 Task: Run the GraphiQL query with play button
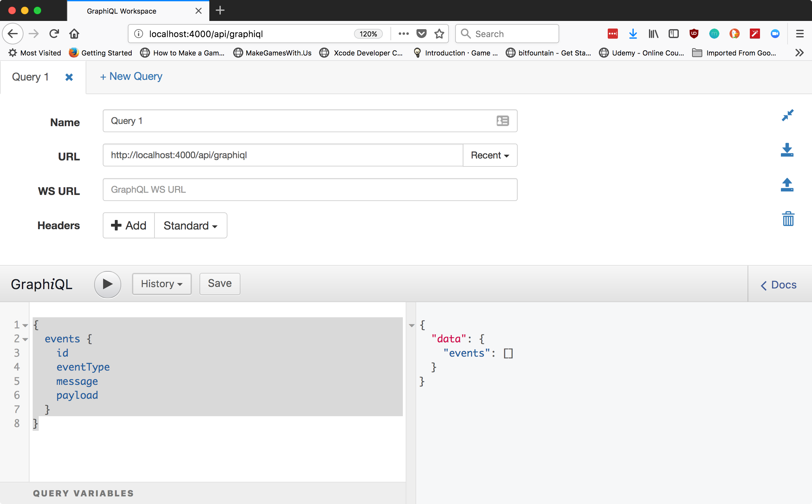click(x=108, y=284)
